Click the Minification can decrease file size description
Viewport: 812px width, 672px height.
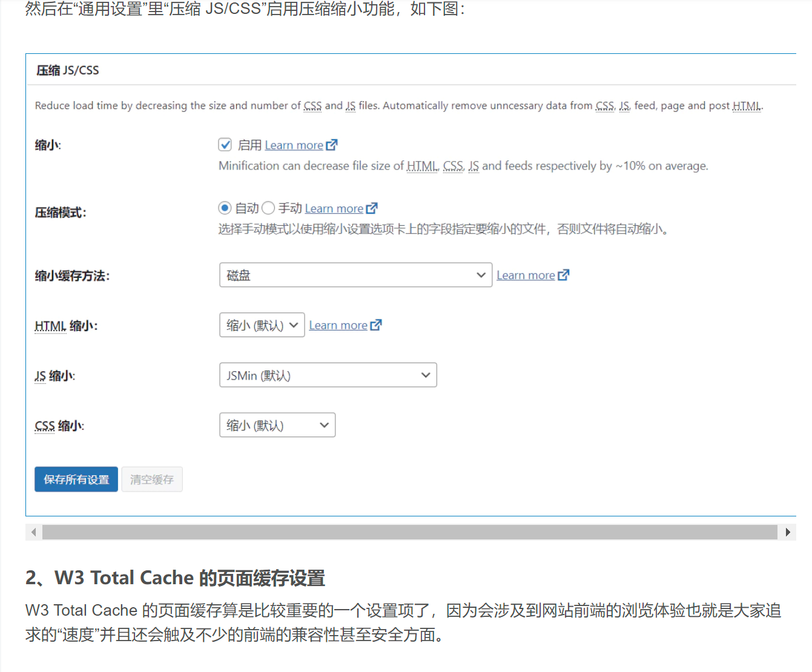pos(463,166)
